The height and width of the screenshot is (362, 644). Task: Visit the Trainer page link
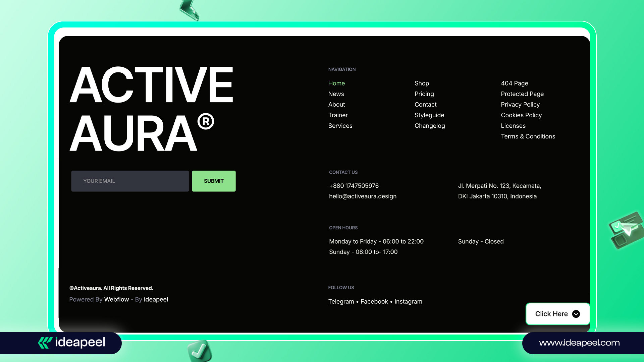tap(338, 115)
